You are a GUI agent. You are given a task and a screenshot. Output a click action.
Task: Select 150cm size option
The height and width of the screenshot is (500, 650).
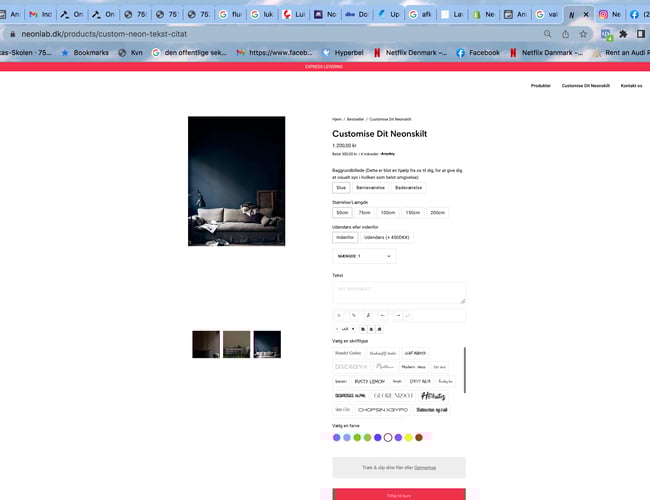pos(413,213)
